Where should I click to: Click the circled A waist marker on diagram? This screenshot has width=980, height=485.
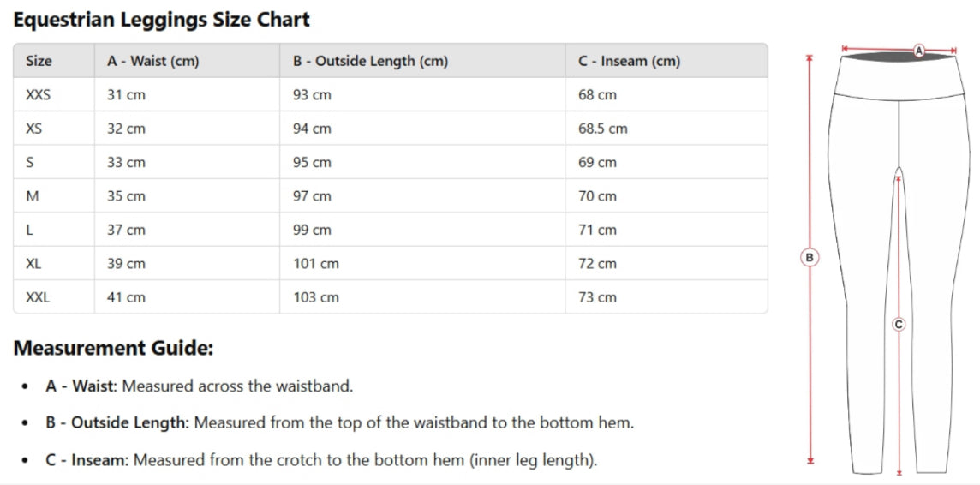click(919, 50)
